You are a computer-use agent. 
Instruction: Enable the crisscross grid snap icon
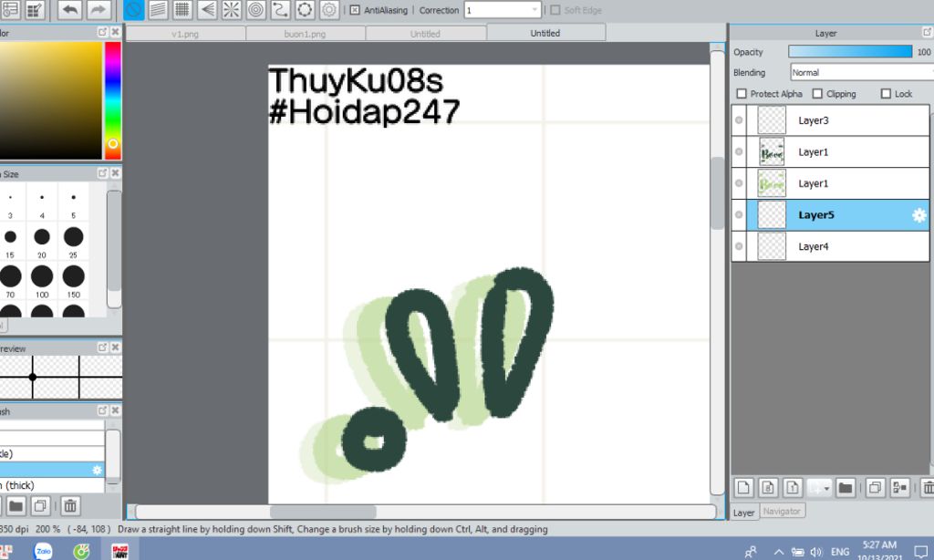182,9
